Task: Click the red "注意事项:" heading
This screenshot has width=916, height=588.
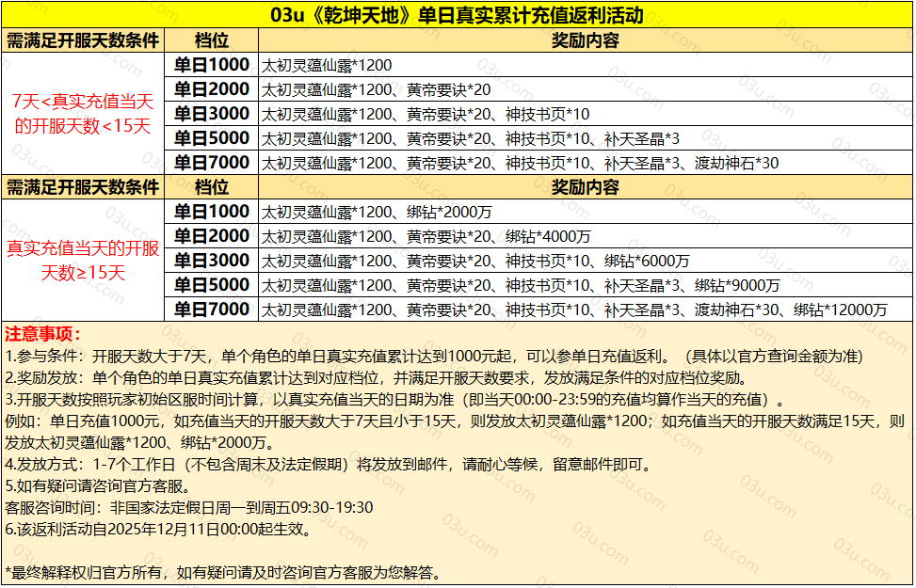Action: (43, 334)
